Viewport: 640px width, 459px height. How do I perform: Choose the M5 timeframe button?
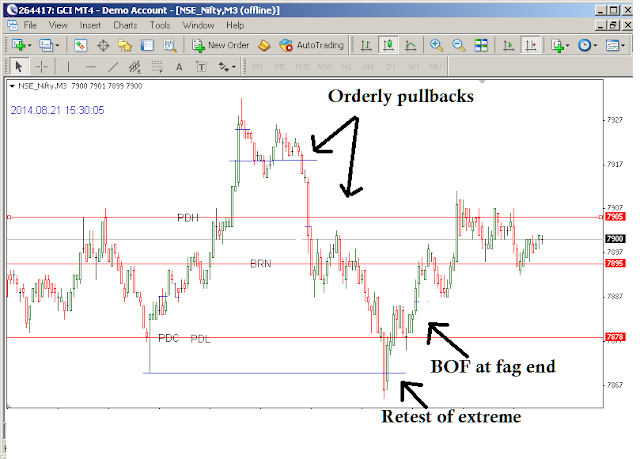280,67
